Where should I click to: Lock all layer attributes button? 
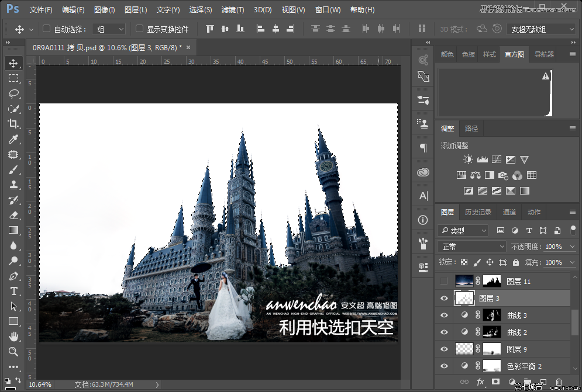516,262
